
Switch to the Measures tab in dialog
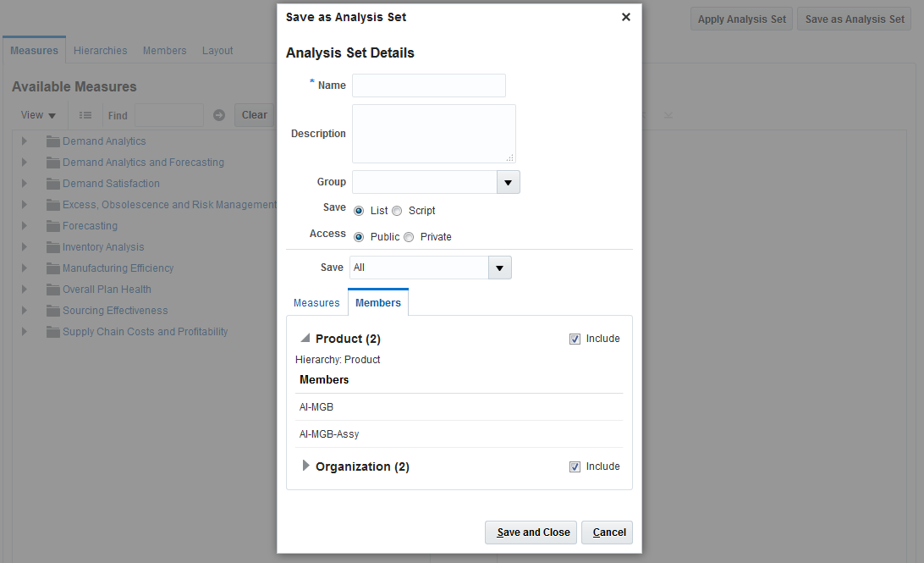coord(316,303)
